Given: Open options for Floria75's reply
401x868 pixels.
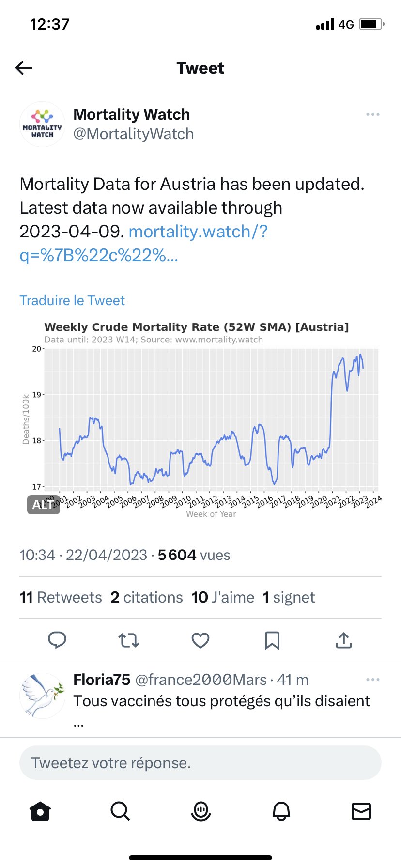Looking at the screenshot, I should (x=372, y=680).
